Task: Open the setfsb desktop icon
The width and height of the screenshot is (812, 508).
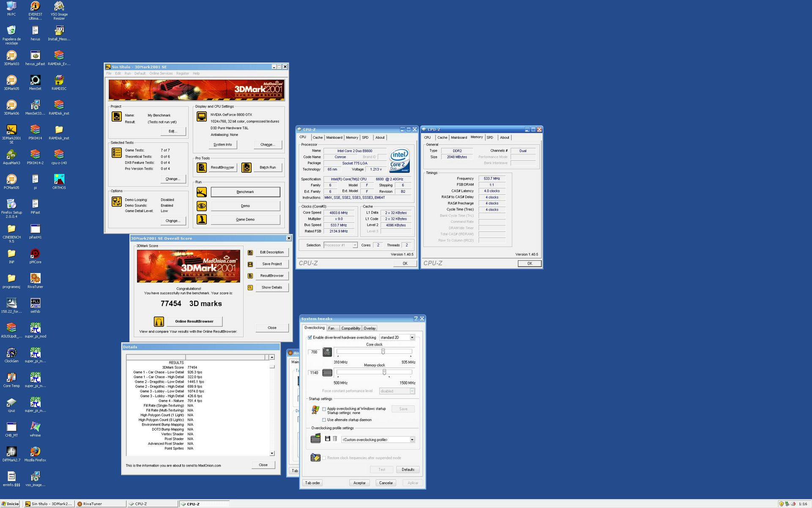Action: 35,306
